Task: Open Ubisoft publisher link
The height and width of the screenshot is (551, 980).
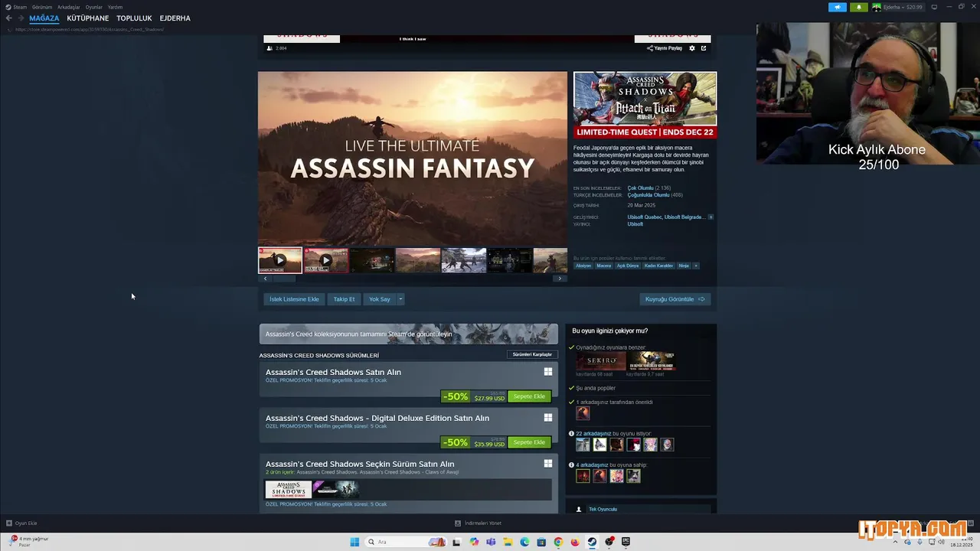Action: (x=635, y=224)
